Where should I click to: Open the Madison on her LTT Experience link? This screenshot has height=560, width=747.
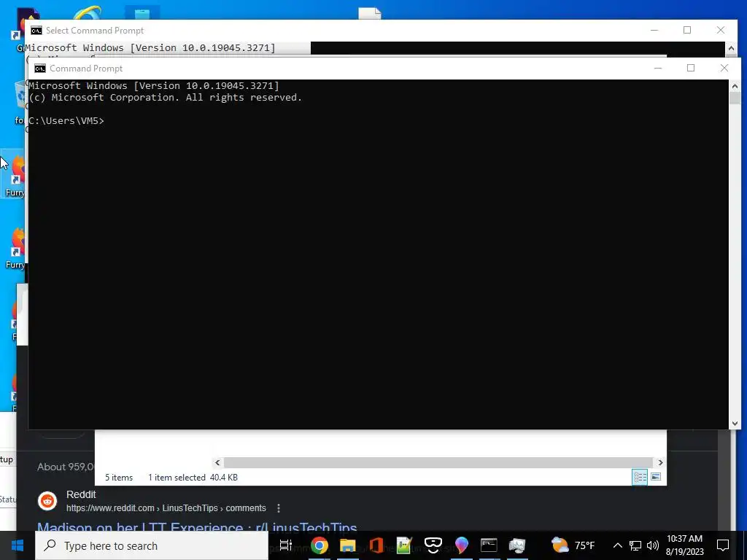tap(197, 528)
